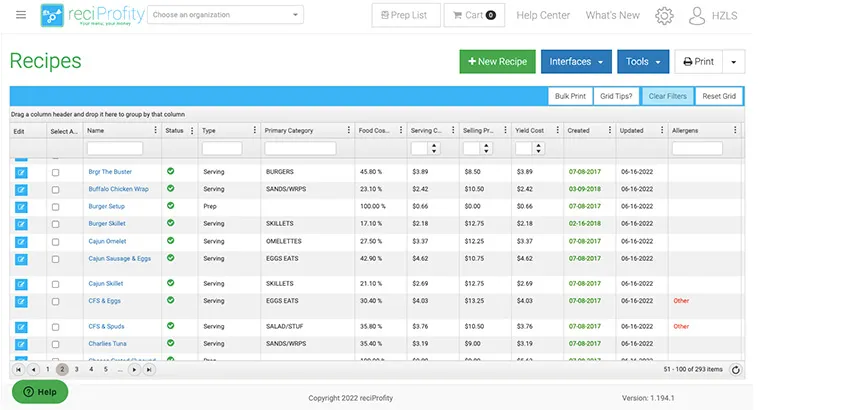Open the hamburger navigation menu

point(21,15)
